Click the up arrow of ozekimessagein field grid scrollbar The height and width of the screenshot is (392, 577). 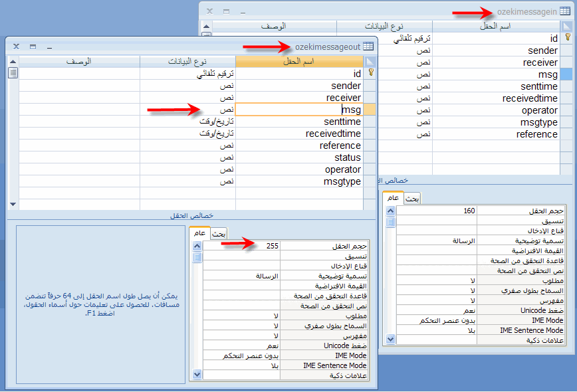click(207, 26)
